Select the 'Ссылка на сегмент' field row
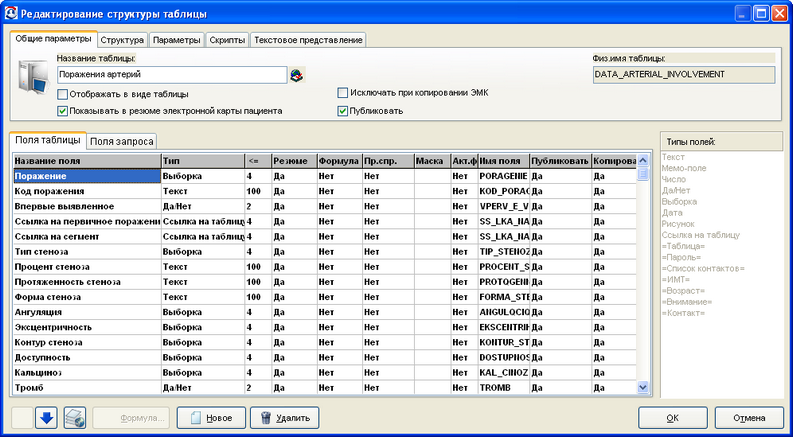 325,236
